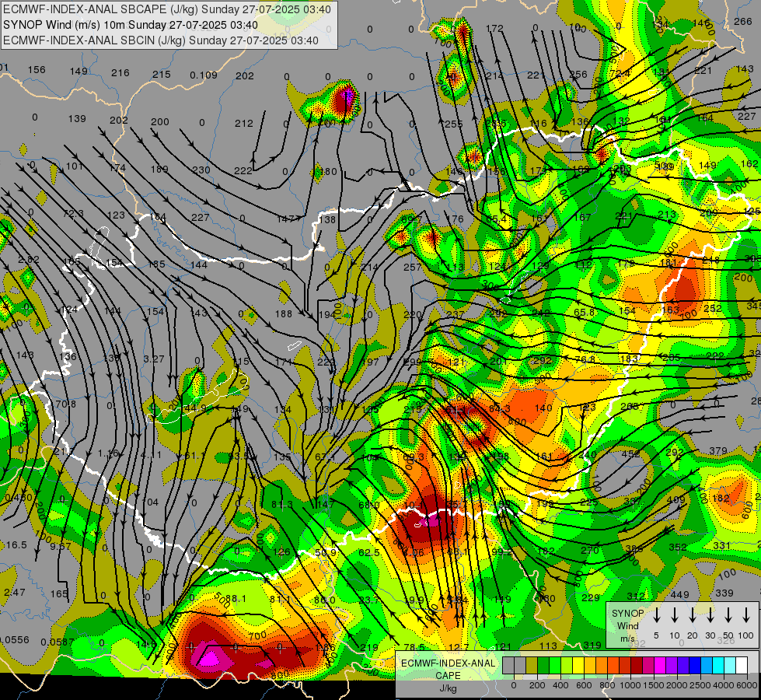
Task: Click the wind arrow above 50 in SYNOP legend
Action: [728, 615]
